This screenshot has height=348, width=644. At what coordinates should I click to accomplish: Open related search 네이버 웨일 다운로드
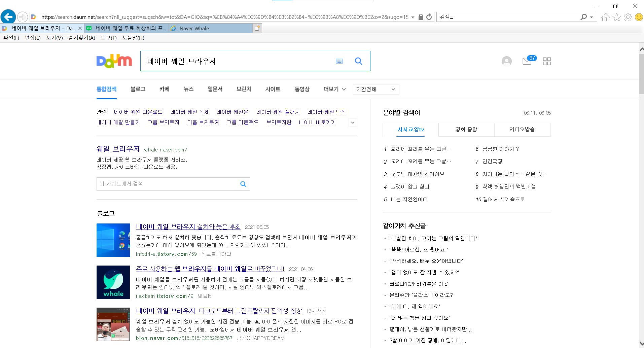click(138, 112)
